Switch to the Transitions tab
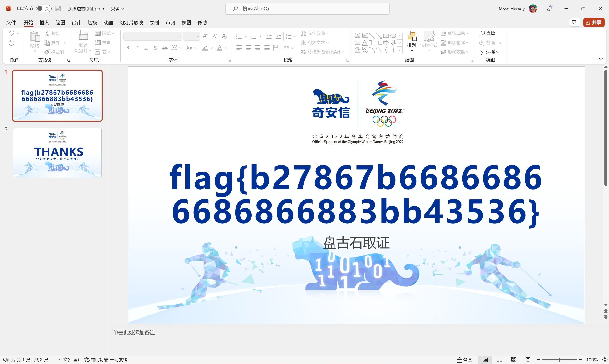The width and height of the screenshot is (609, 364). [x=92, y=23]
